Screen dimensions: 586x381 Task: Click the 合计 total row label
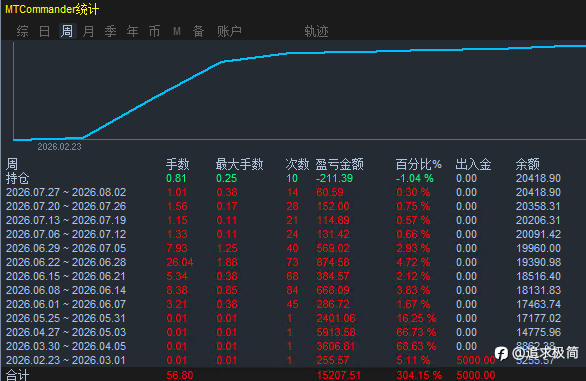click(18, 375)
